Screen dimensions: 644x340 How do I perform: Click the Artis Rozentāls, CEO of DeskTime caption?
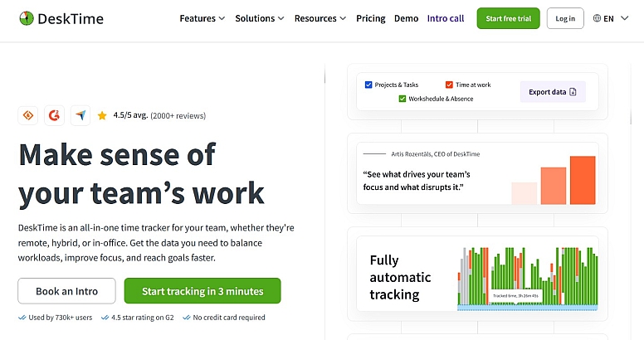pyautogui.click(x=436, y=154)
